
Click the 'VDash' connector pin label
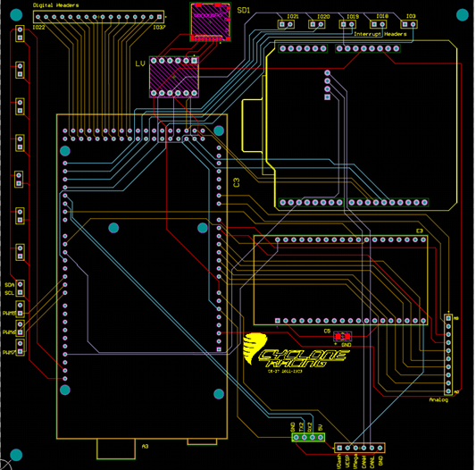[x=339, y=461]
